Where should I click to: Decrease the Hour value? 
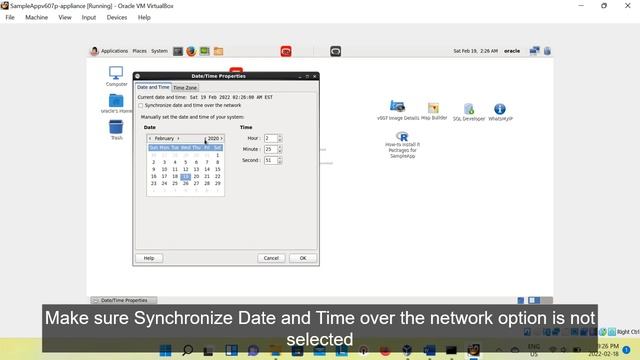[x=280, y=140]
